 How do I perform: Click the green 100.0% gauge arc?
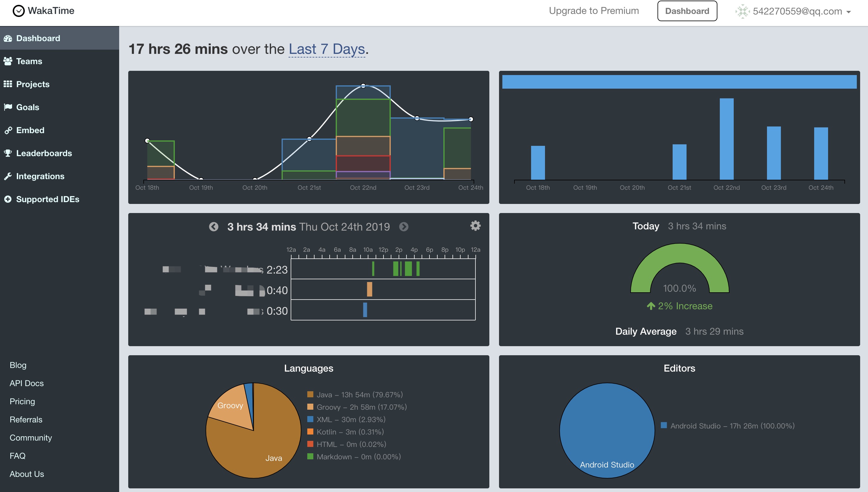680,254
